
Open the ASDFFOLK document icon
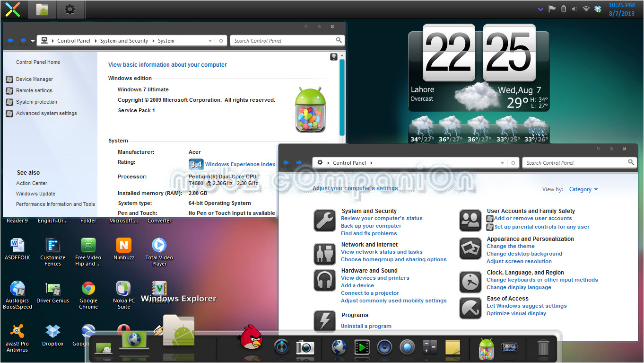click(x=17, y=249)
